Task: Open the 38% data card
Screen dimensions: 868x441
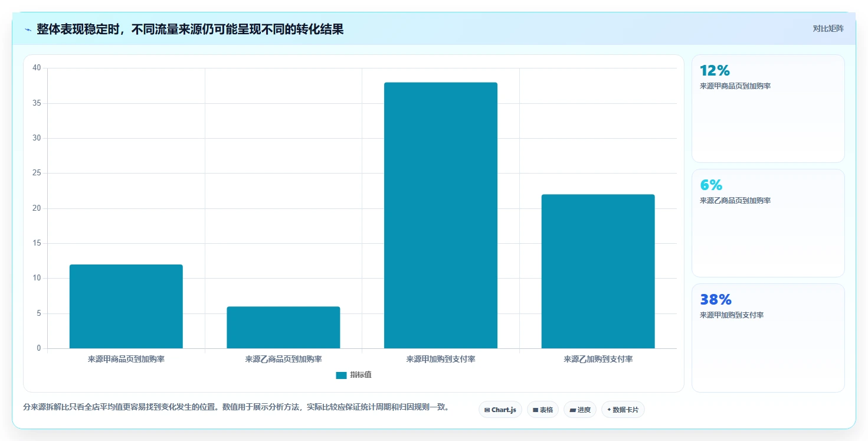Action: pos(768,338)
